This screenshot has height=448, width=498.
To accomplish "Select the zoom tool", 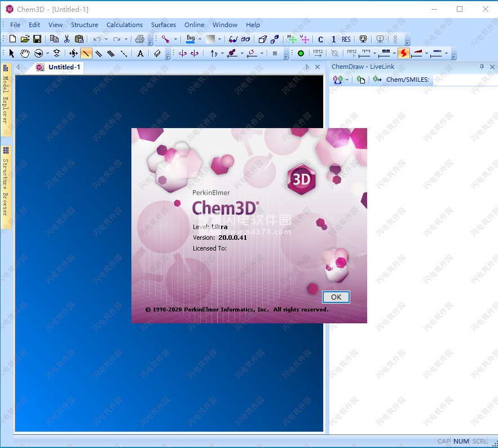I will click(56, 54).
